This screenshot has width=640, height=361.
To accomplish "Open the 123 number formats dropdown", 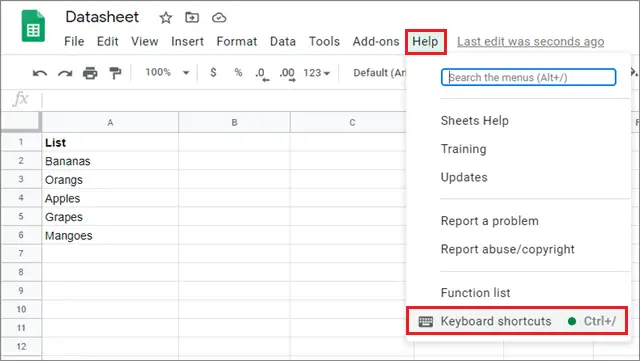I will coord(316,73).
